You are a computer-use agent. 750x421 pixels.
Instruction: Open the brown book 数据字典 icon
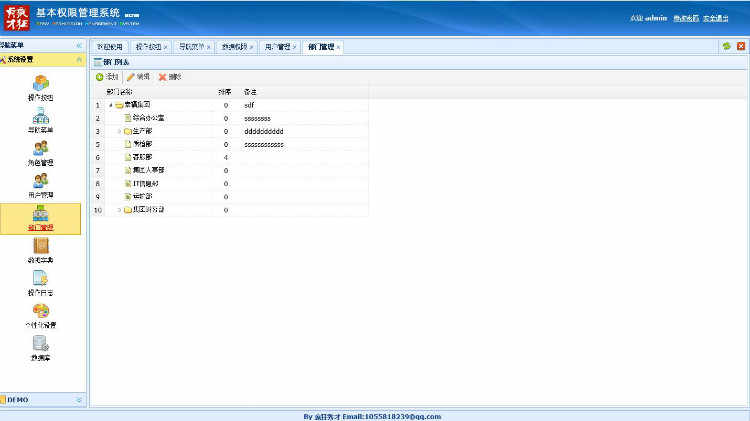pos(41,245)
